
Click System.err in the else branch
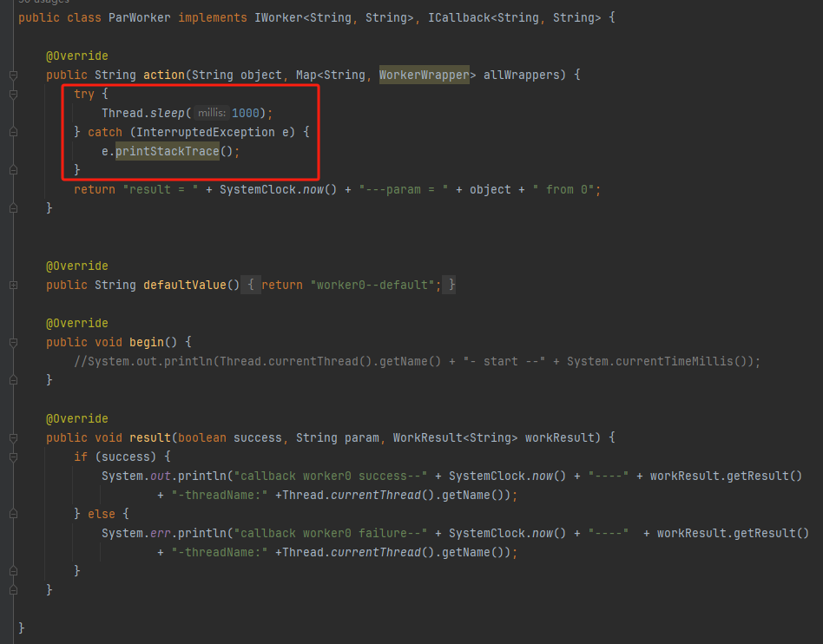(136, 533)
